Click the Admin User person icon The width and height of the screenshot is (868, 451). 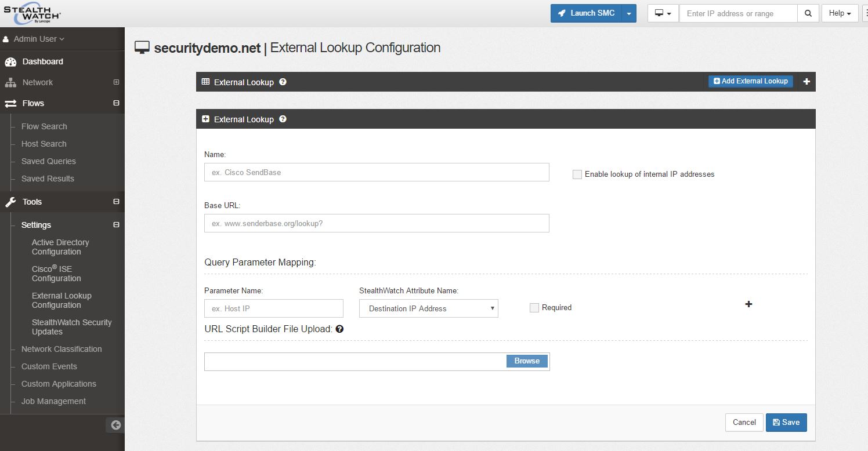click(x=6, y=39)
